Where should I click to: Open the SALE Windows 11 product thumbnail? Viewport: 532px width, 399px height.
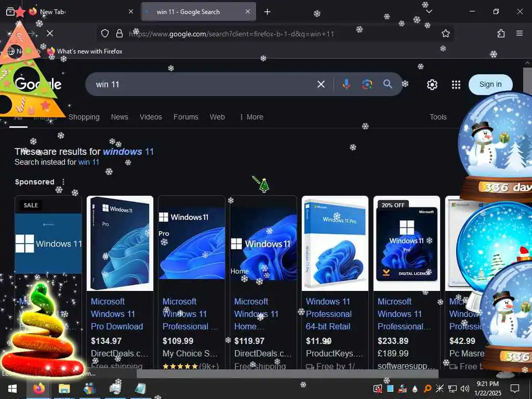pyautogui.click(x=48, y=243)
